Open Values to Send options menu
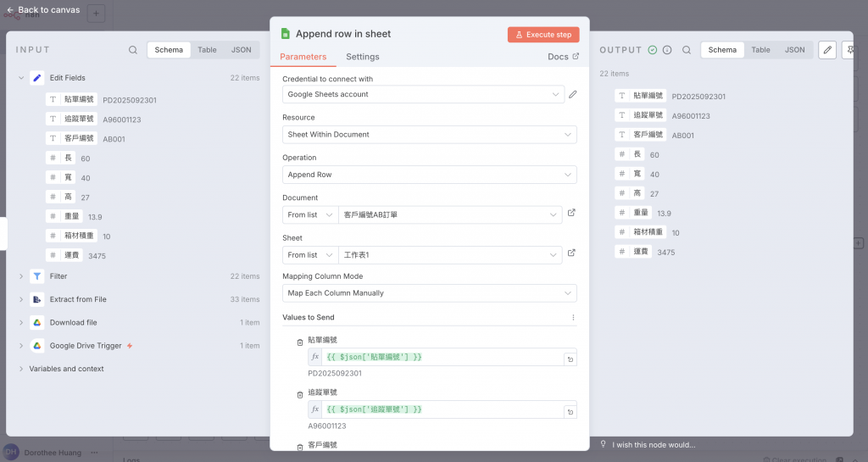This screenshot has height=462, width=868. tap(573, 318)
